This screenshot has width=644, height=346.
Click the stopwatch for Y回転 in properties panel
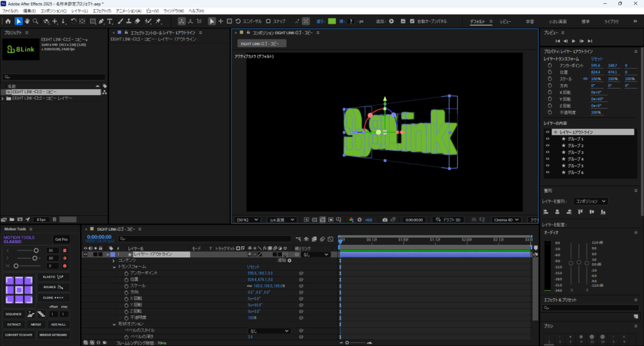pos(550,99)
